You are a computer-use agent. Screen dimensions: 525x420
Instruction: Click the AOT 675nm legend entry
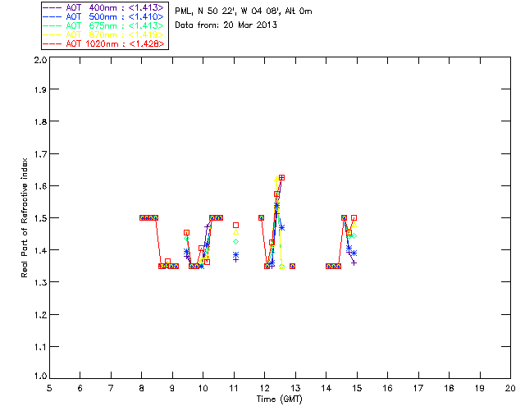(104, 25)
